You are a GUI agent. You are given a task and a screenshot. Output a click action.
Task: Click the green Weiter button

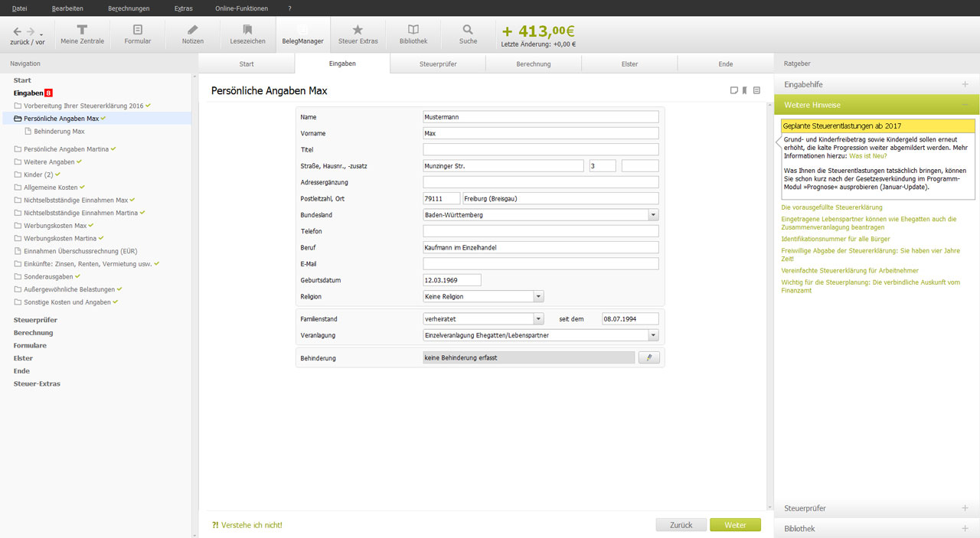coord(735,525)
